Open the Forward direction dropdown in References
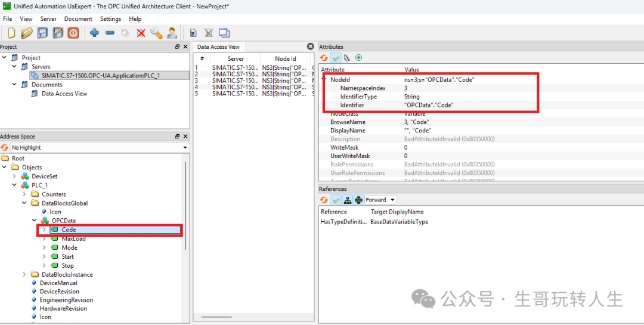This screenshot has width=644, height=325. [380, 200]
